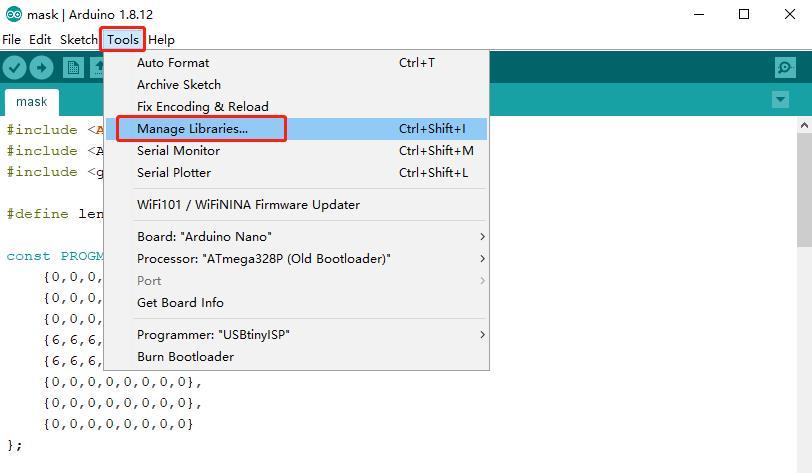812x473 pixels.
Task: Select Get Board Info entry
Action: click(x=296, y=303)
